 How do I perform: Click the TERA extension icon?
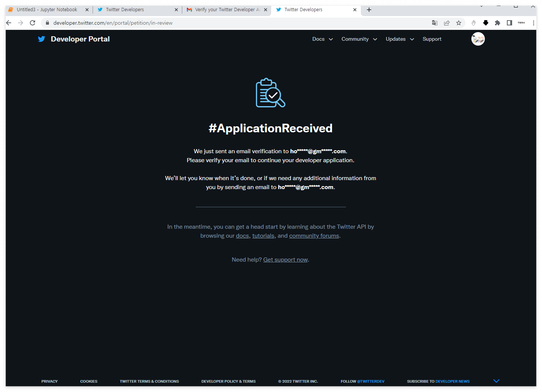(x=521, y=23)
